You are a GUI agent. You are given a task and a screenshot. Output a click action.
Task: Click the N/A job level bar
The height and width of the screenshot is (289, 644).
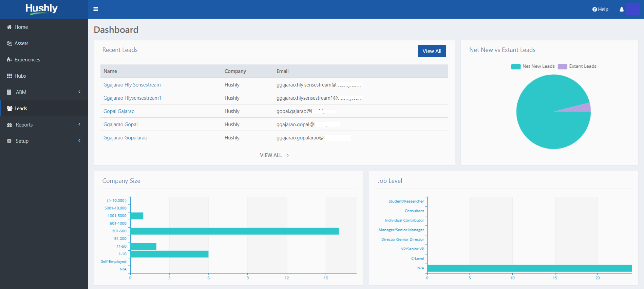coord(529,268)
